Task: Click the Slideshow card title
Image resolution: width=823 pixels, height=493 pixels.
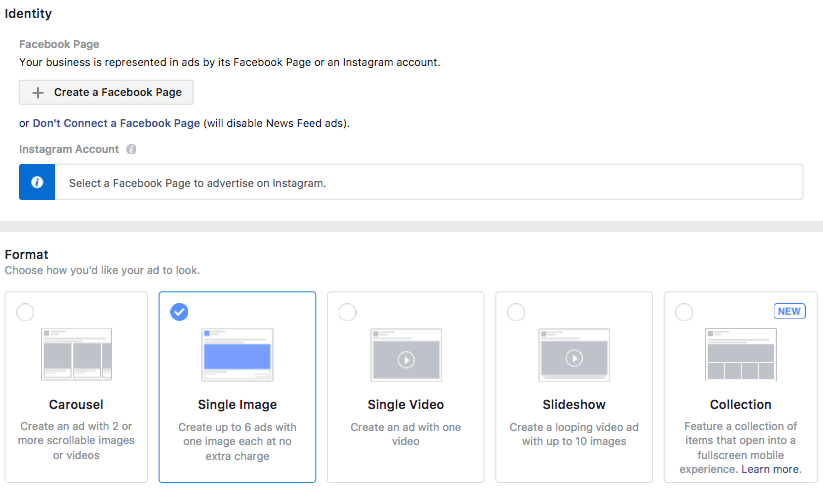Action: click(x=573, y=405)
